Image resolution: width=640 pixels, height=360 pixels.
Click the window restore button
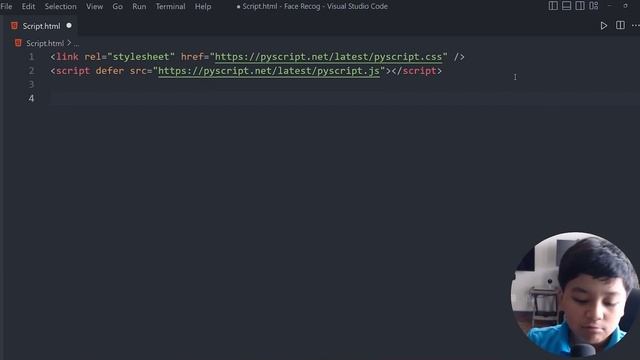tap(625, 6)
